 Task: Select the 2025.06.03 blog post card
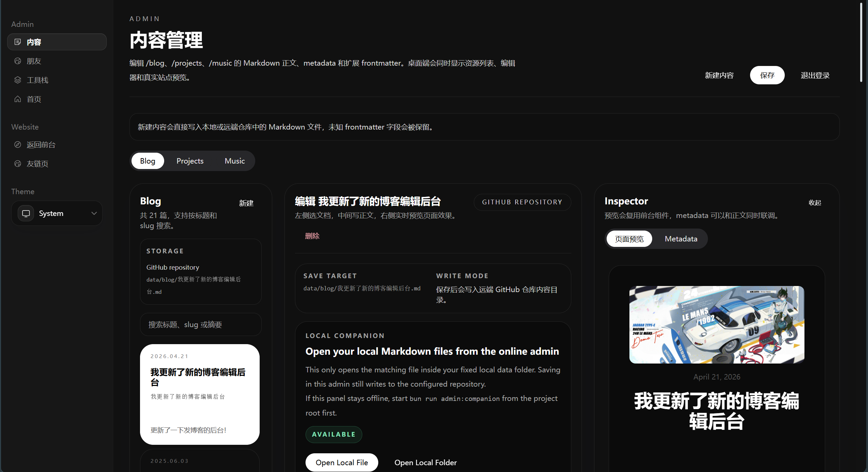tap(200, 461)
